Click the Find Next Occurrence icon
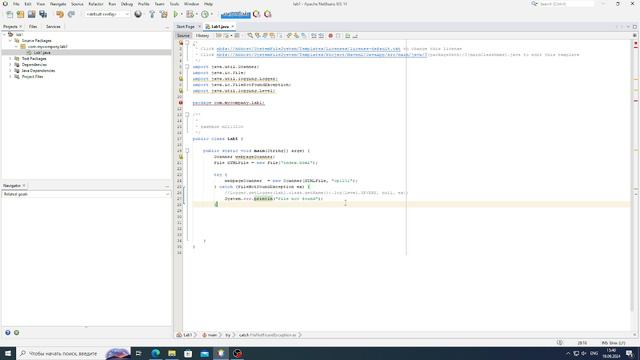640x360 pixels. (265, 36)
